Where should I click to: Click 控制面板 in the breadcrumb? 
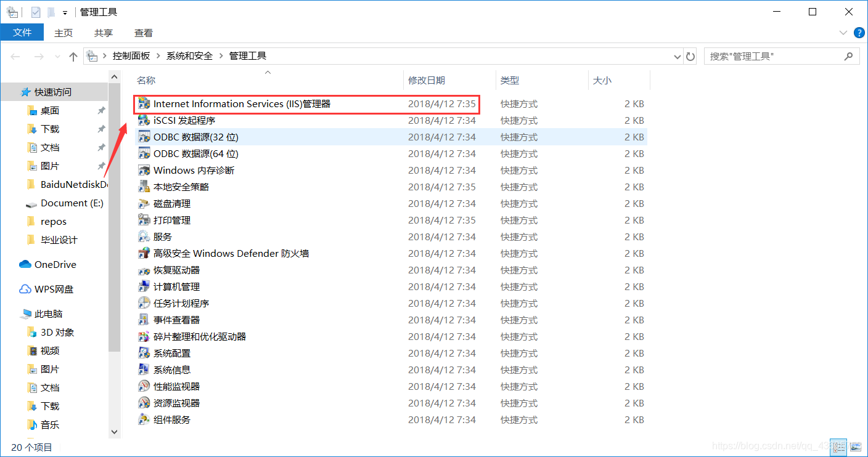click(131, 56)
